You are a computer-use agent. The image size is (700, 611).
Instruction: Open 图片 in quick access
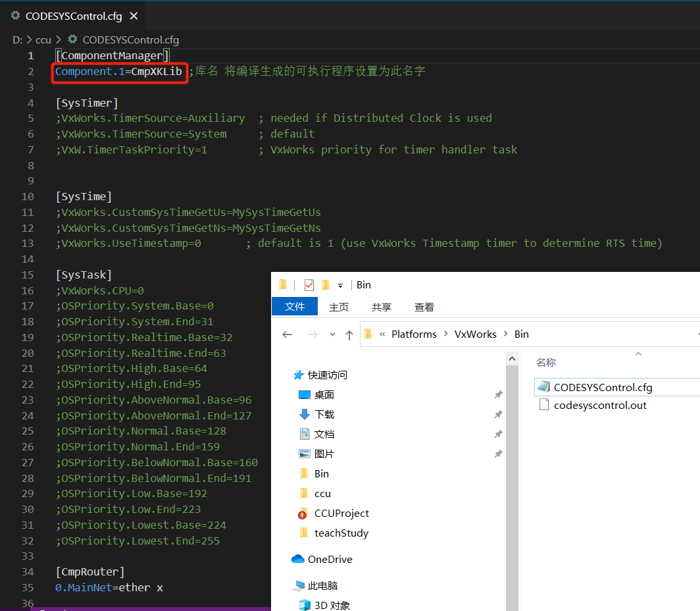(324, 454)
